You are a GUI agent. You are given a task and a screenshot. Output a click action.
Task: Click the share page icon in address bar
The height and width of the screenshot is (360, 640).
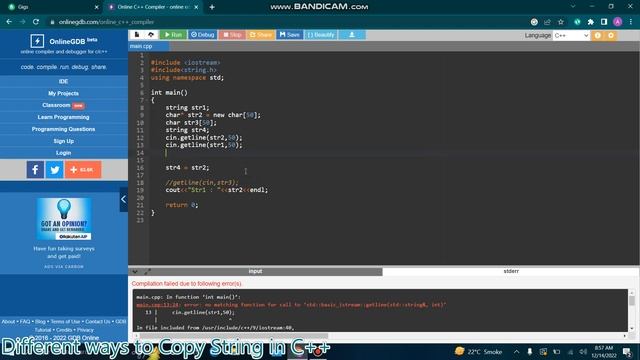tap(547, 22)
